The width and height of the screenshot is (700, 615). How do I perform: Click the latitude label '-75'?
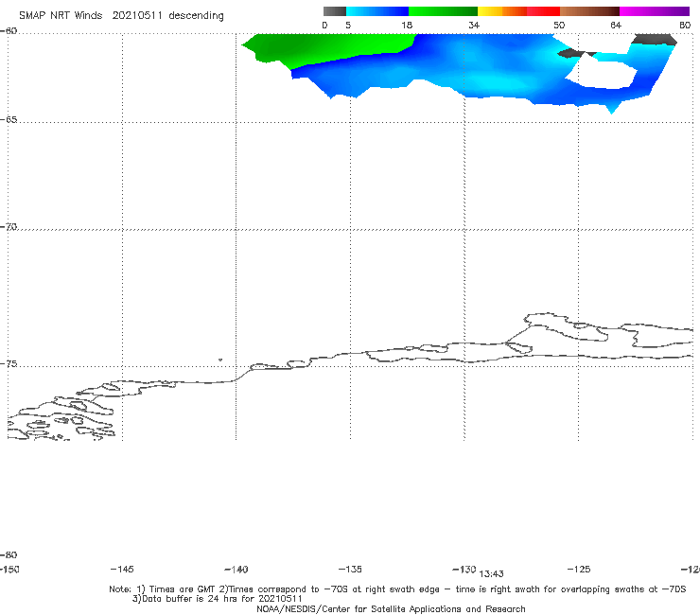click(9, 364)
